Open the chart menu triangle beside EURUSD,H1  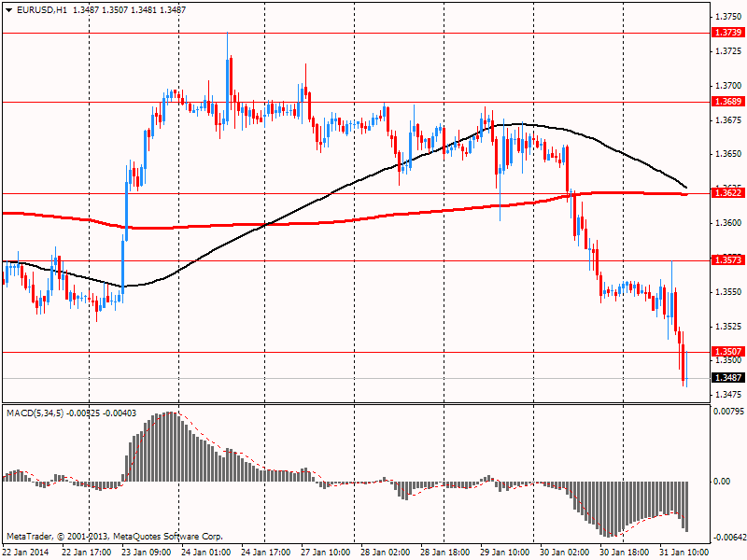click(9, 10)
